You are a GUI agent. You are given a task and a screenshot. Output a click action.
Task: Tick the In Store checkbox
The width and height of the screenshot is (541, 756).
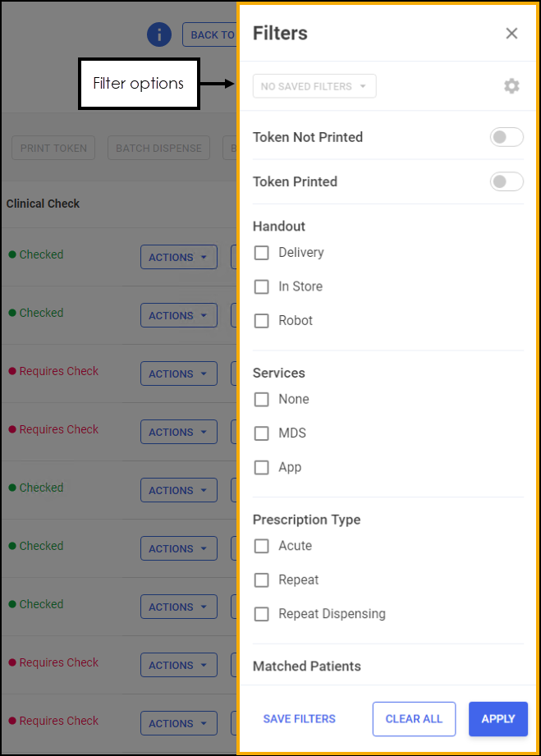pos(262,286)
